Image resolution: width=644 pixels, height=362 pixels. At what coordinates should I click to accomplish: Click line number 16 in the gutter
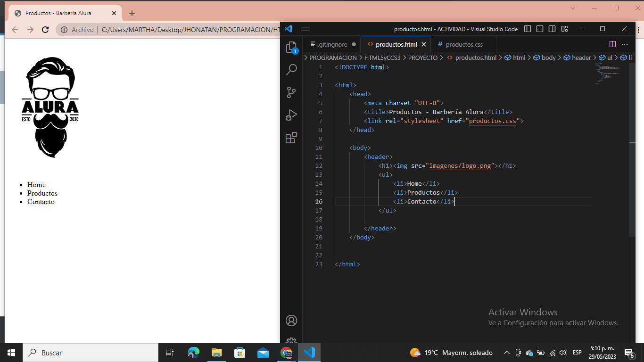(319, 202)
